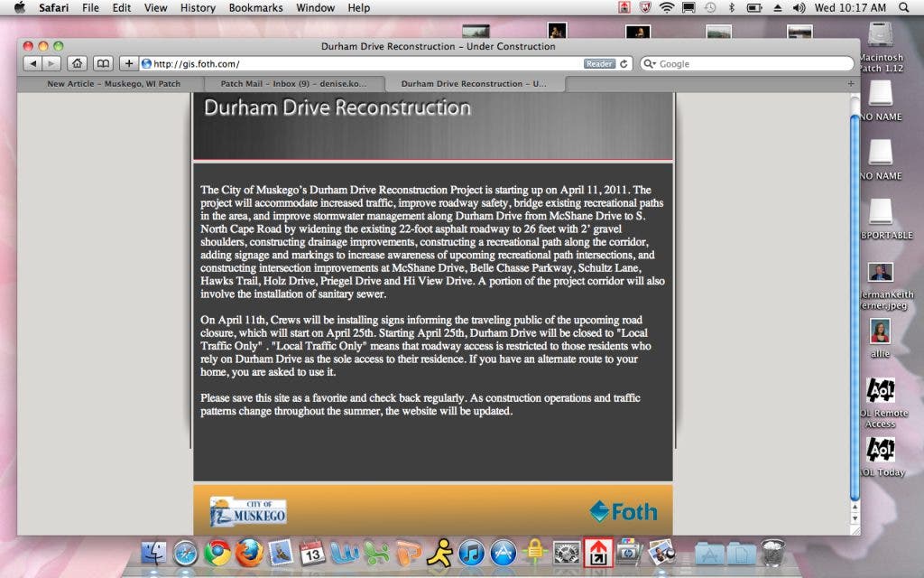Open the Bookmarks book icon in toolbar
The height and width of the screenshot is (578, 924).
click(104, 63)
